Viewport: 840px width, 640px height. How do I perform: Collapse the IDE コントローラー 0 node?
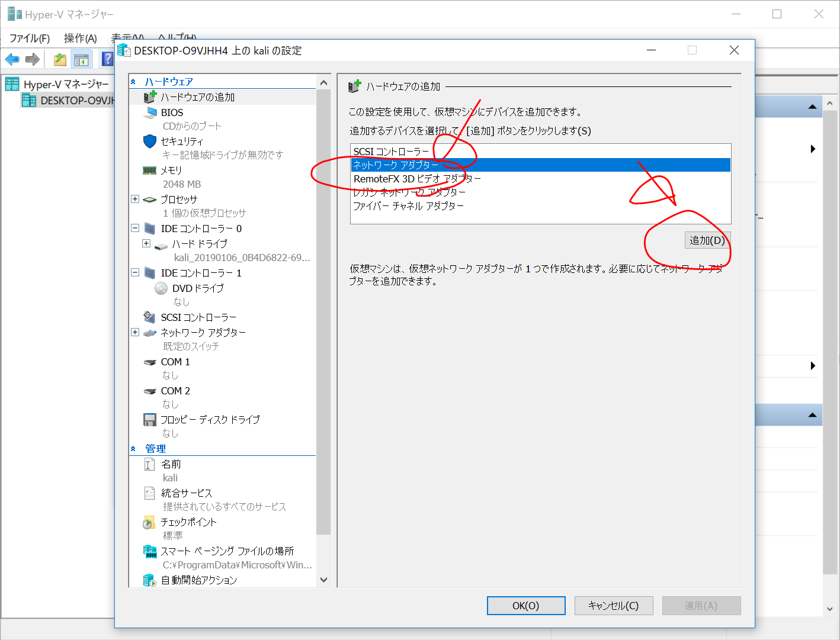tap(135, 228)
